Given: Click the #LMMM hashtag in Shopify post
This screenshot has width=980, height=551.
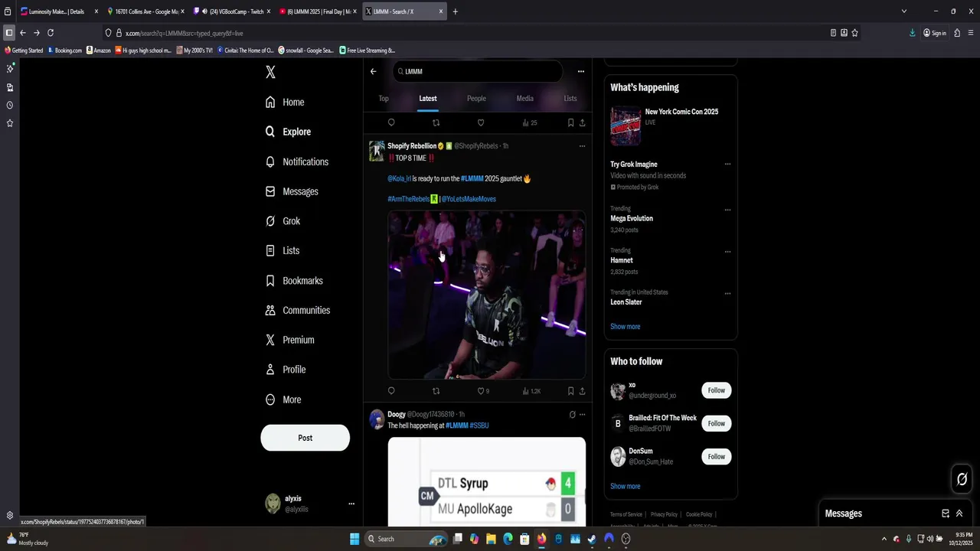Looking at the screenshot, I should [472, 178].
